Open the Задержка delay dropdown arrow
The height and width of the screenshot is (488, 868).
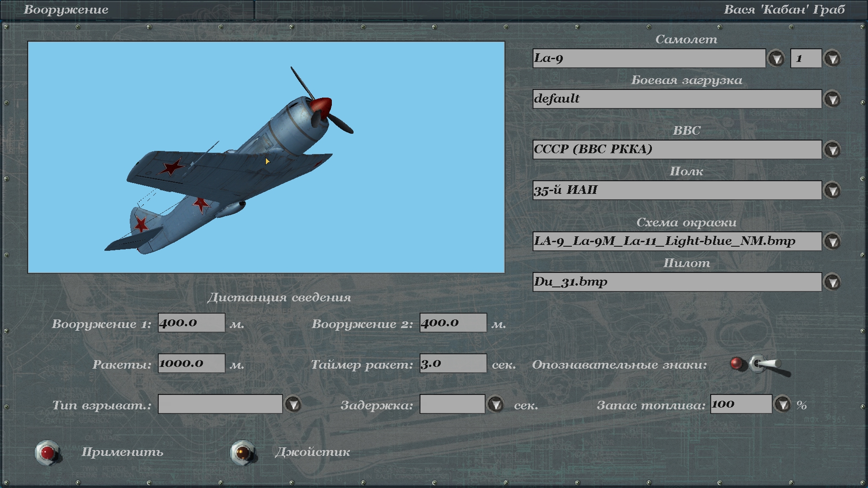[496, 404]
